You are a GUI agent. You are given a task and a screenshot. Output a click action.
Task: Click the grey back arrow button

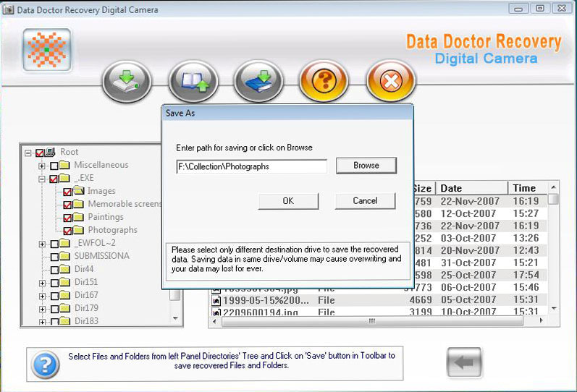(464, 362)
